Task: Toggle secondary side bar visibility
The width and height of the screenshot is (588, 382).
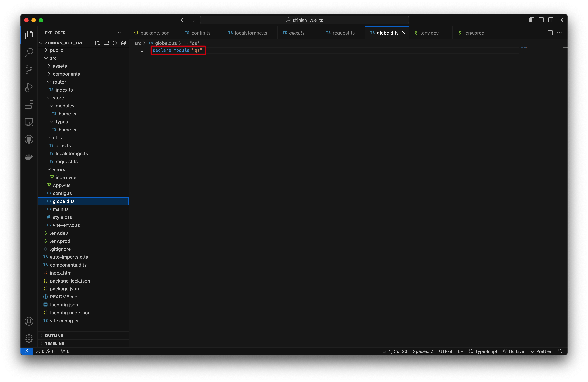Action: tap(551, 20)
